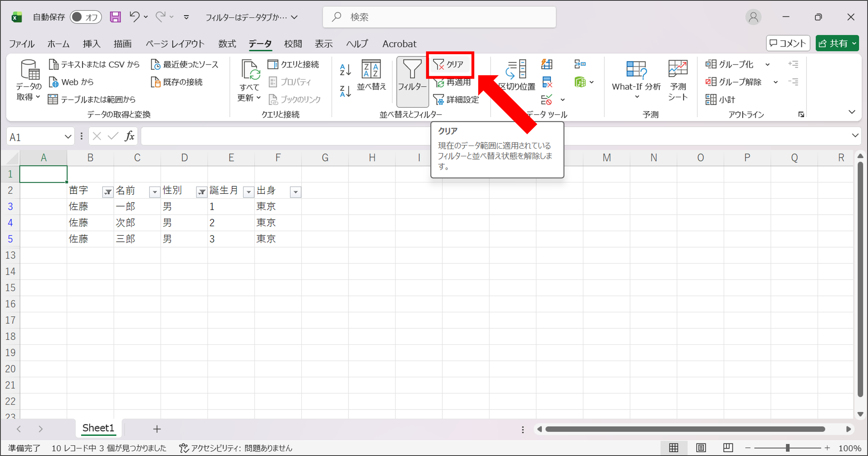Viewport: 868px width, 456px height.
Task: Open the 数式 ribbon tab
Action: [227, 44]
